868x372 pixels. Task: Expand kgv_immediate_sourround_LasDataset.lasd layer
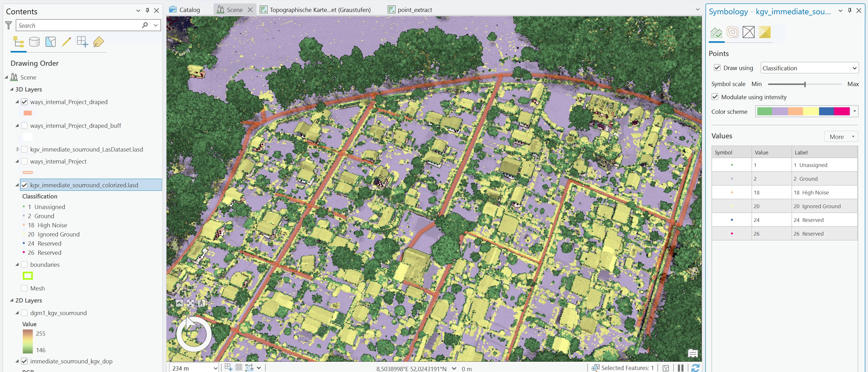[x=17, y=150]
